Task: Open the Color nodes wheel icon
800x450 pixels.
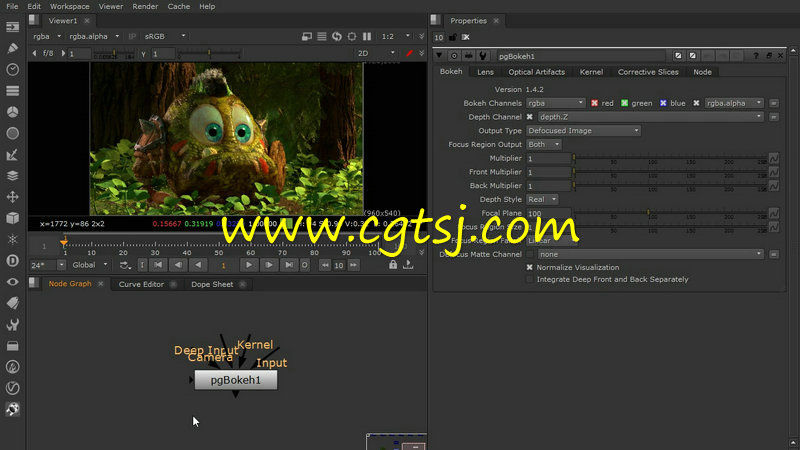Action: 12,112
